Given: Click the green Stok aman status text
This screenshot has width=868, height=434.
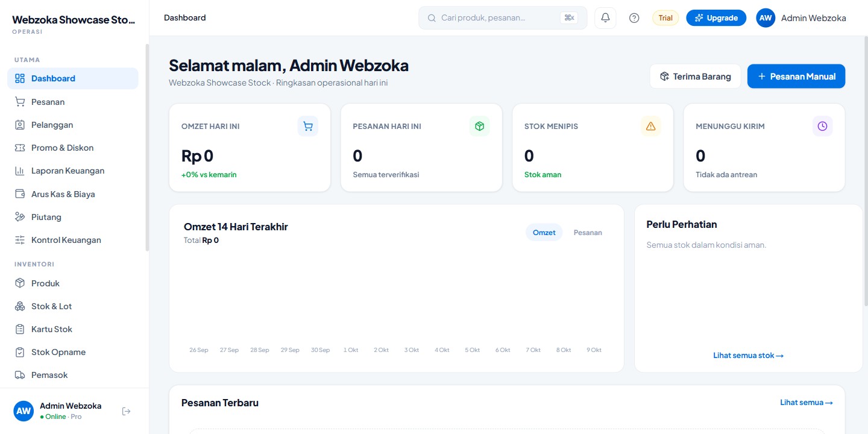Looking at the screenshot, I should [542, 175].
